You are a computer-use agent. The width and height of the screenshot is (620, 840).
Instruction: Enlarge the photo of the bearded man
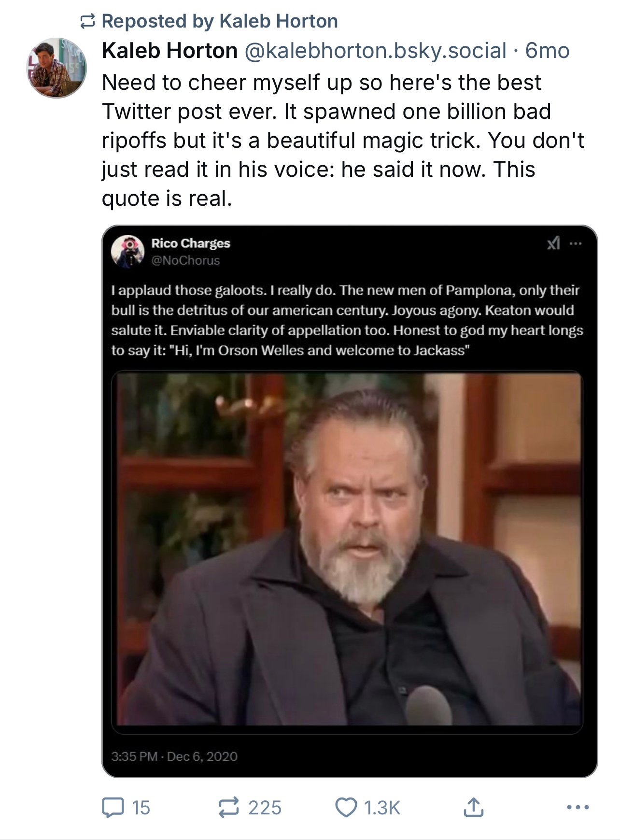(x=347, y=551)
